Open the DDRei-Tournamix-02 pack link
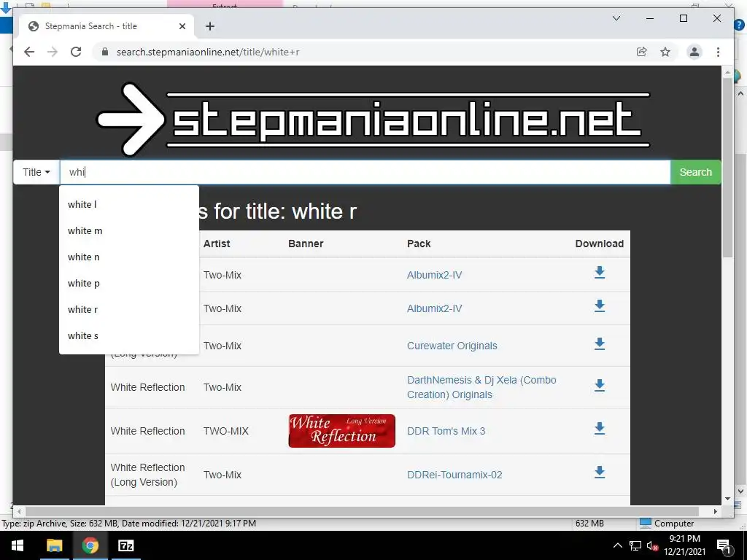Image resolution: width=747 pixels, height=560 pixels. [x=454, y=475]
